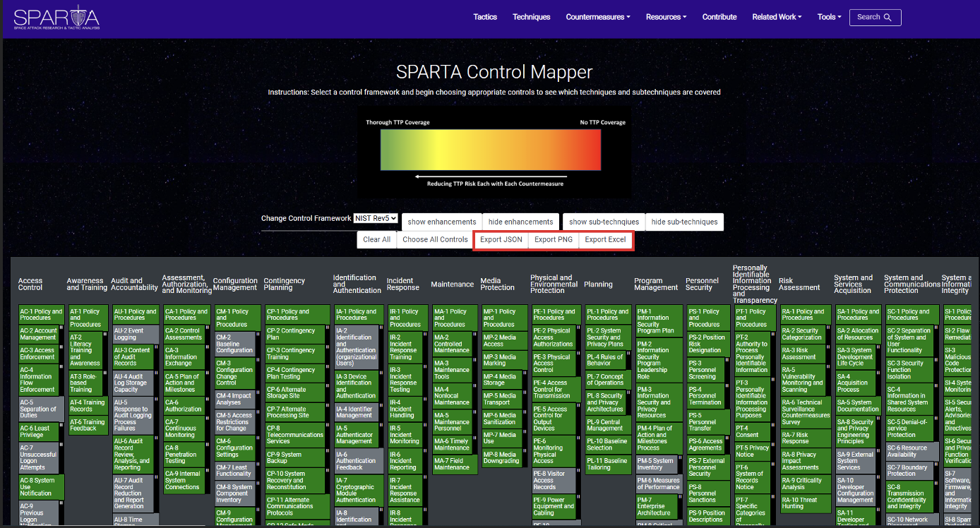980x528 pixels.
Task: Select CP-2 Contingency Plan control
Action: (294, 334)
